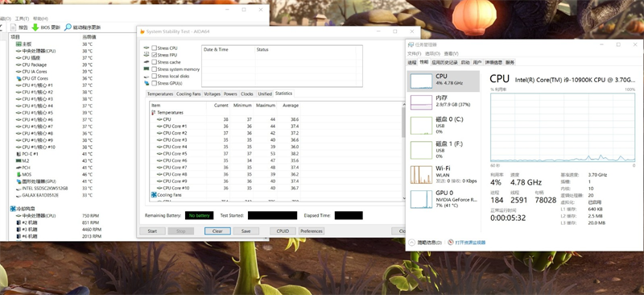Screen dimensions: 644x295
Task: Open the 选项(O) menu in Task Manager
Action: 432,53
